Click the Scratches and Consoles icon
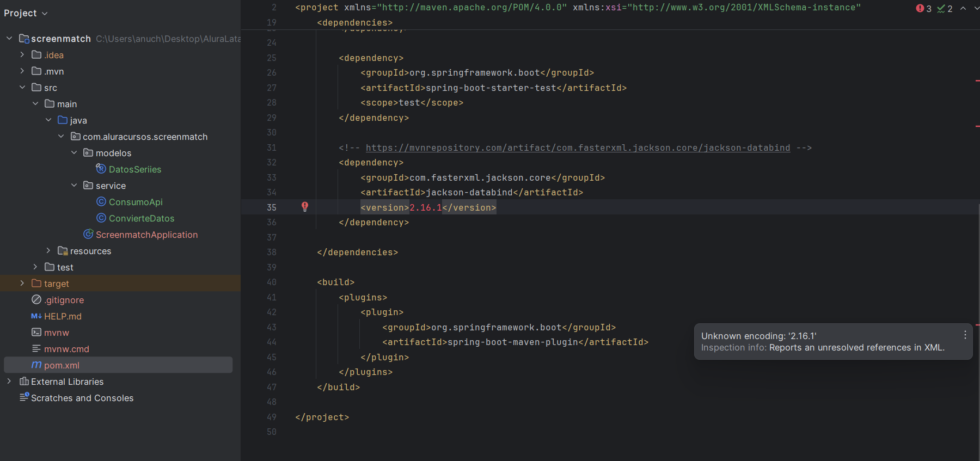 (x=24, y=397)
